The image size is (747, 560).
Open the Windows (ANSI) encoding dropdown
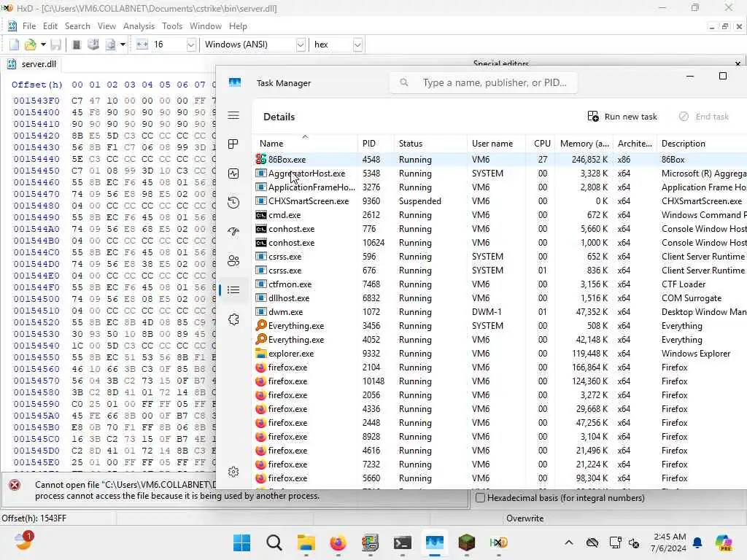301,44
